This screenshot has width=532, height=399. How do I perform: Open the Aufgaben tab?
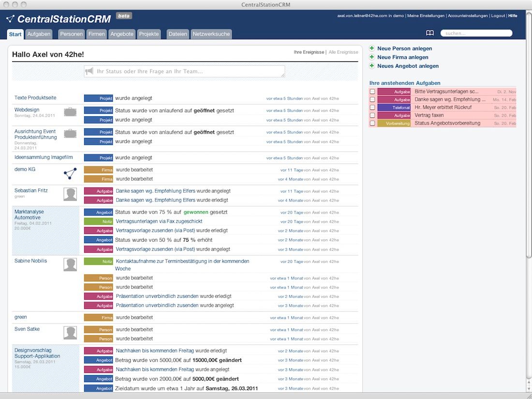pos(39,34)
